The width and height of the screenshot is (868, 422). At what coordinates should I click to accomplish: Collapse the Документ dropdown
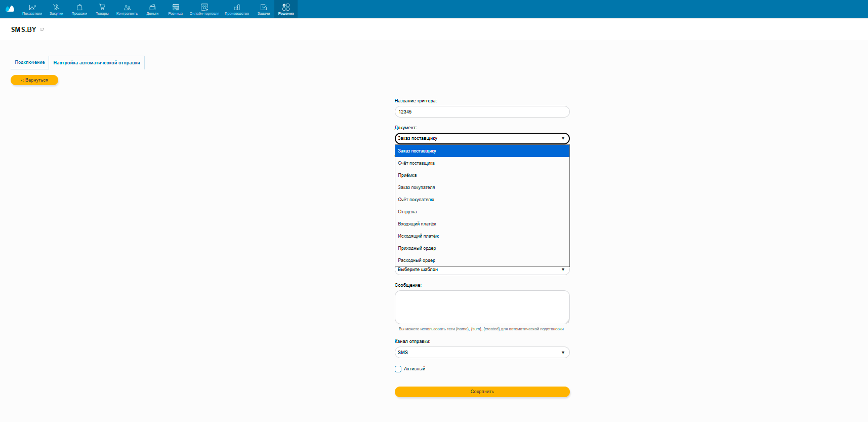[482, 138]
